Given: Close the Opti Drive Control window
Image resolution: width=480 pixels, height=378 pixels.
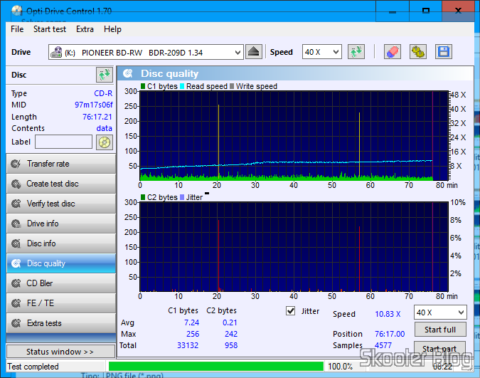Looking at the screenshot, I should pyautogui.click(x=458, y=11).
